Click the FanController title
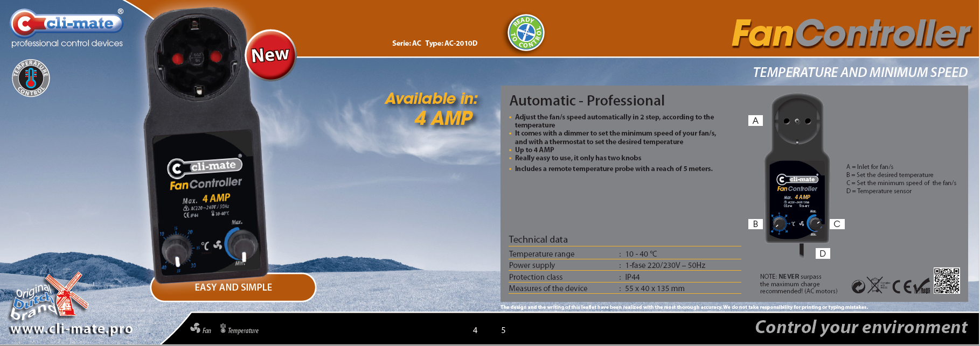 point(851,33)
